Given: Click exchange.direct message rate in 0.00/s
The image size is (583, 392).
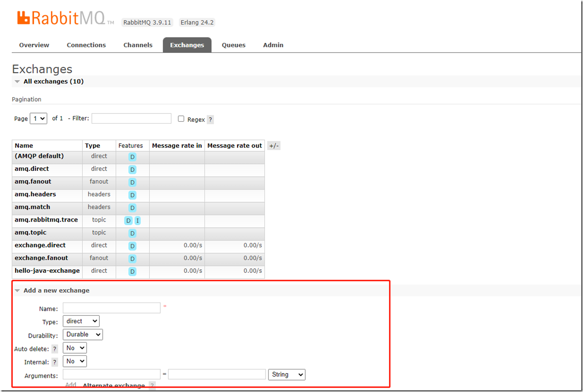Looking at the screenshot, I should [x=193, y=245].
